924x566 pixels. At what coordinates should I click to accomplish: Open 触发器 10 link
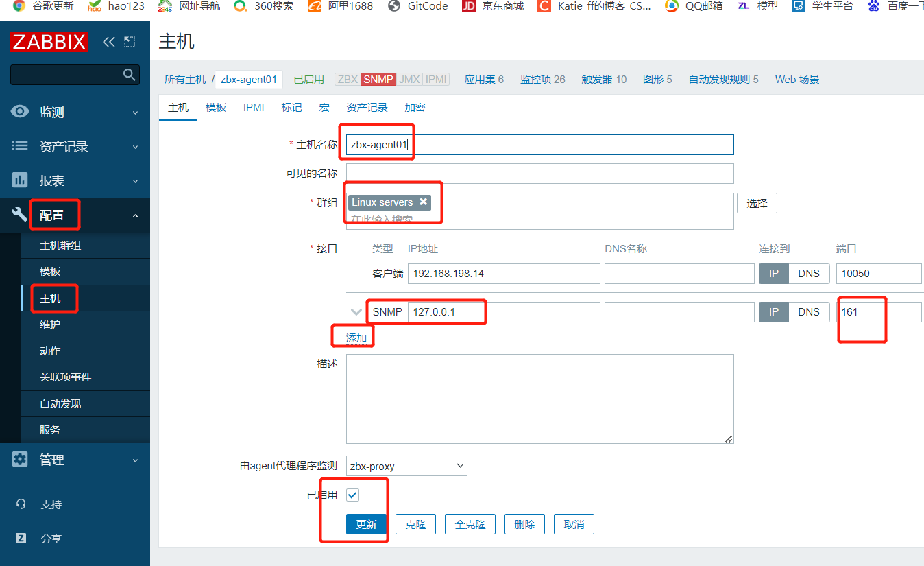pos(604,80)
